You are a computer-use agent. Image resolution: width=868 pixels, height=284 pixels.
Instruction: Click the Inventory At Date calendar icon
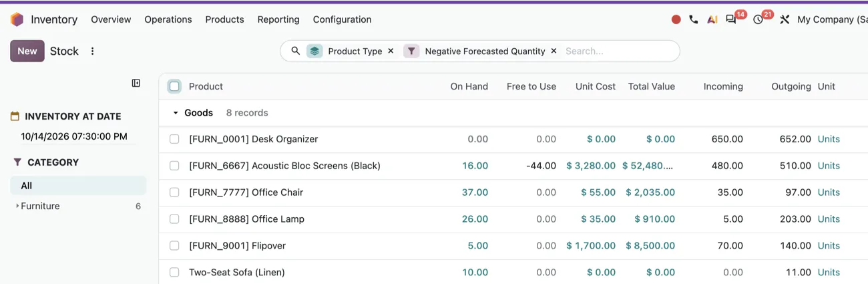tap(15, 116)
